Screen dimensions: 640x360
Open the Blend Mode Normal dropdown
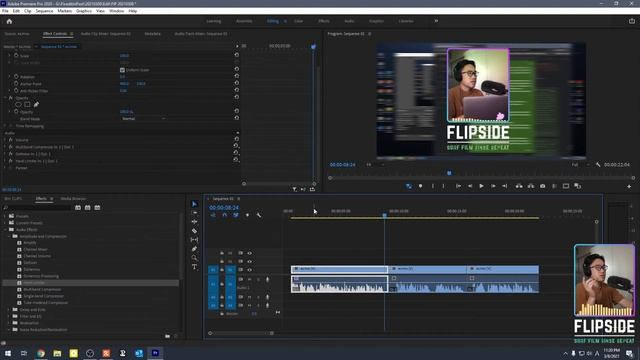tap(143, 118)
